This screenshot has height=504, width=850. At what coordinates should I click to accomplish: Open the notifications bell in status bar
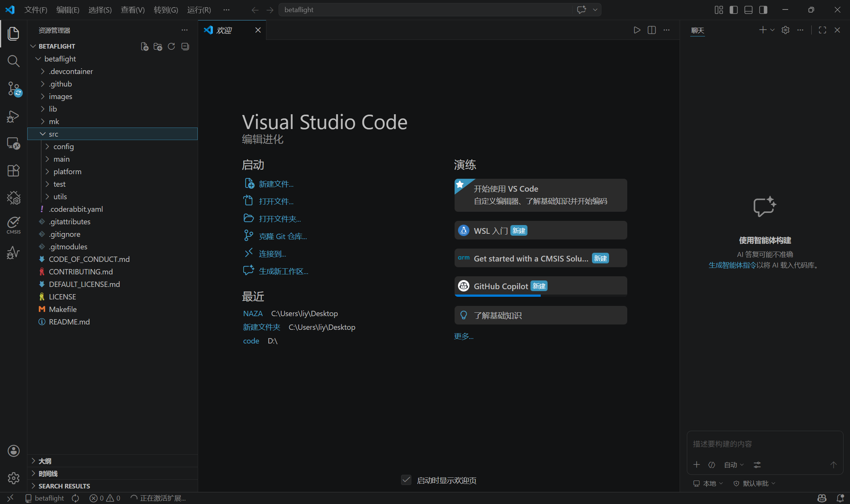coord(840,498)
